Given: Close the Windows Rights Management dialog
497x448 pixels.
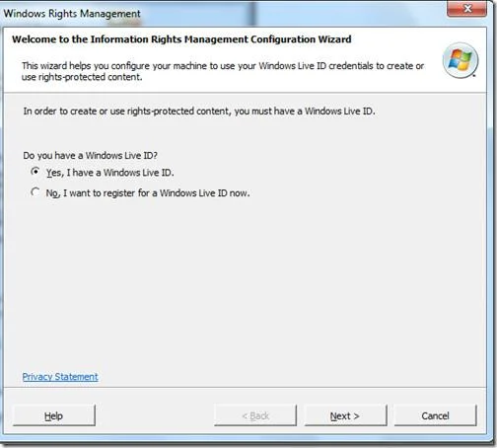Looking at the screenshot, I should click(466, 8).
